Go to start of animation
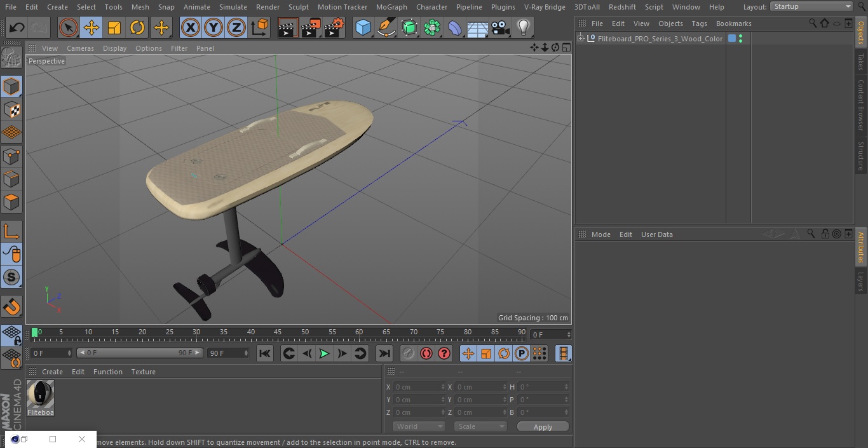 coord(265,353)
